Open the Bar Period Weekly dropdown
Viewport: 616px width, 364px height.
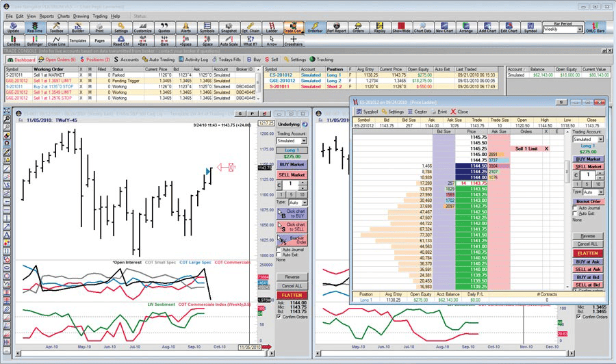click(563, 29)
